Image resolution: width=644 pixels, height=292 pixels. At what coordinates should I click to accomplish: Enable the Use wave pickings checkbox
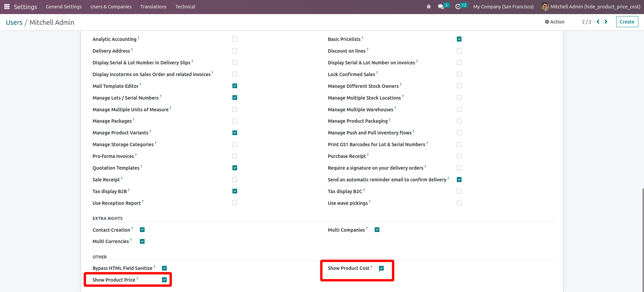click(459, 203)
